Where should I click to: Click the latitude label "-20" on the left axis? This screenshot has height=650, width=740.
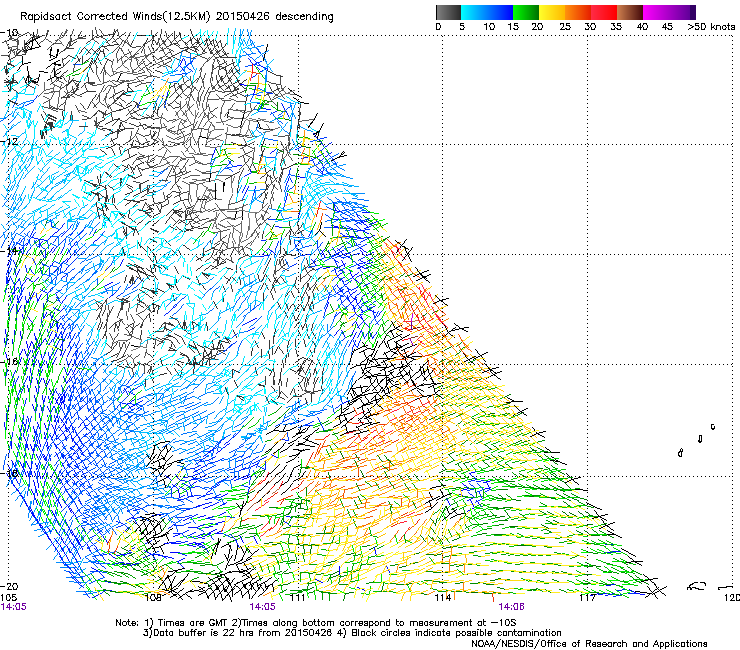(x=10, y=586)
